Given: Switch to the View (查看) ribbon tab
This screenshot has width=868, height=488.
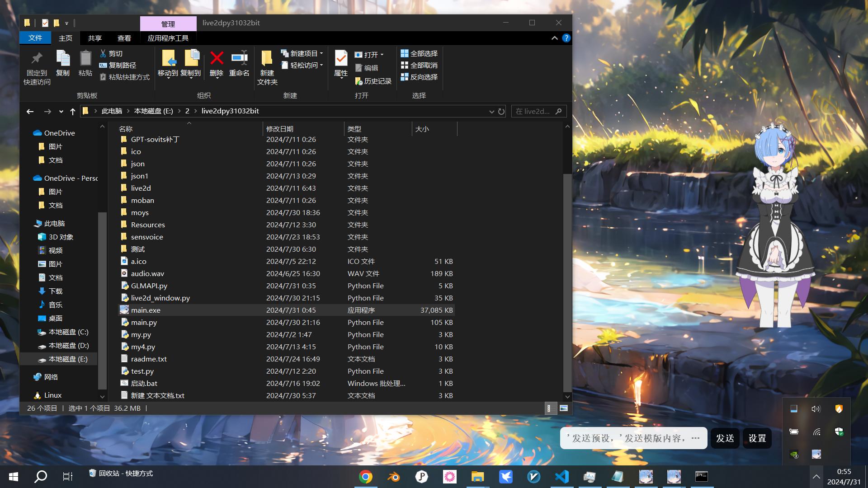Looking at the screenshot, I should (x=124, y=38).
